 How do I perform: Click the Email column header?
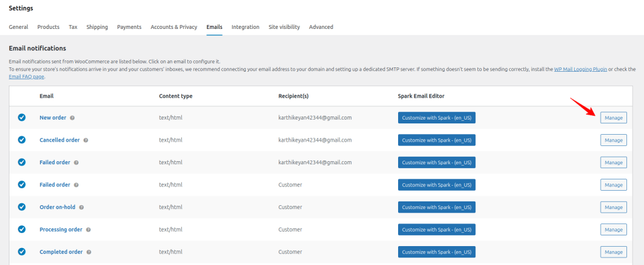(47, 96)
